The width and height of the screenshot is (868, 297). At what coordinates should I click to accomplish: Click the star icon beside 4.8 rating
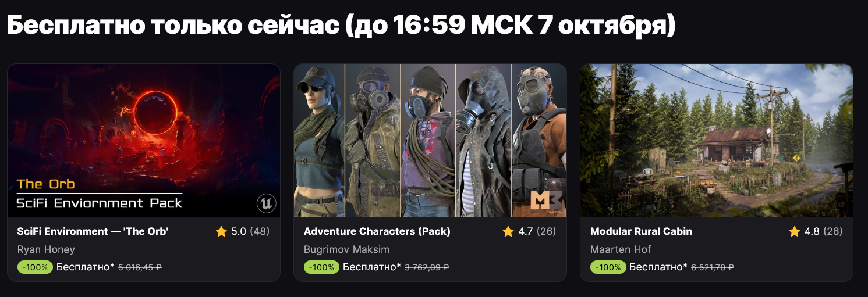[795, 231]
